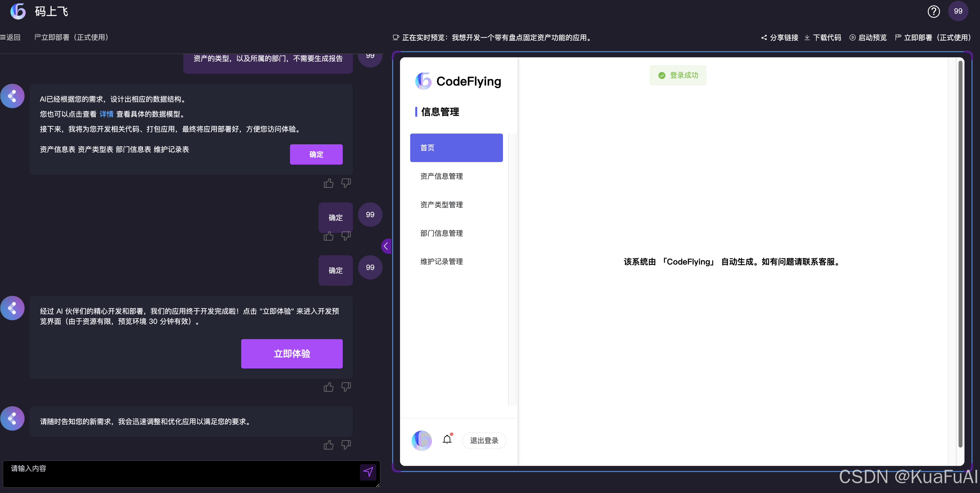The width and height of the screenshot is (980, 493).
Task: Click the 退出登录 button
Action: pos(484,440)
